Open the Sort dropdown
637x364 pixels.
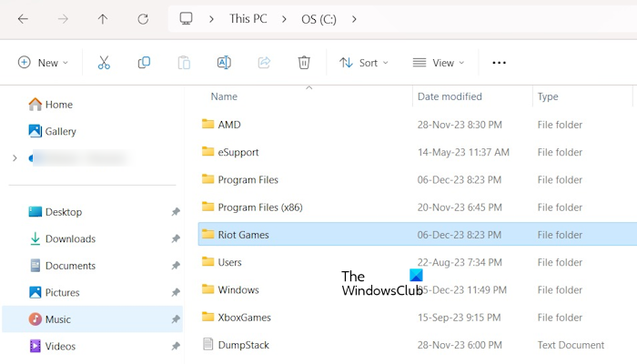[x=363, y=63]
